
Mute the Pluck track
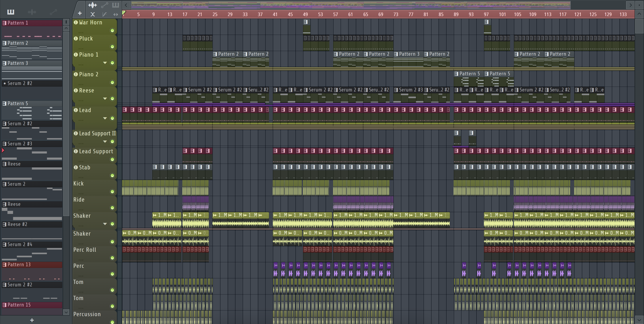pyautogui.click(x=112, y=47)
